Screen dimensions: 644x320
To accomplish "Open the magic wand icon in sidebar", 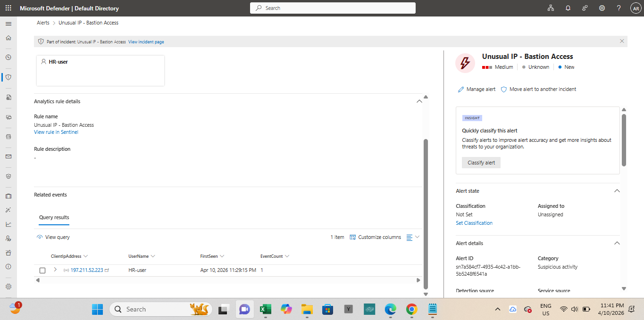I will point(8,210).
